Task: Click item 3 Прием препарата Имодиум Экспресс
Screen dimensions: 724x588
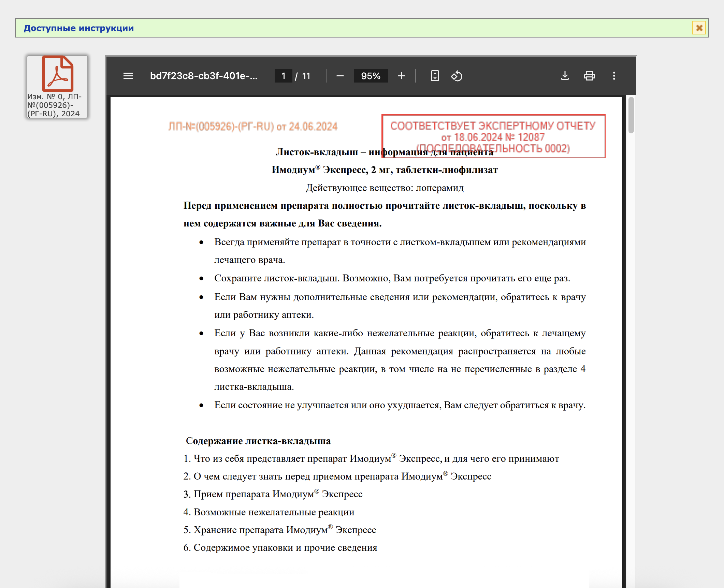Action: [273, 494]
